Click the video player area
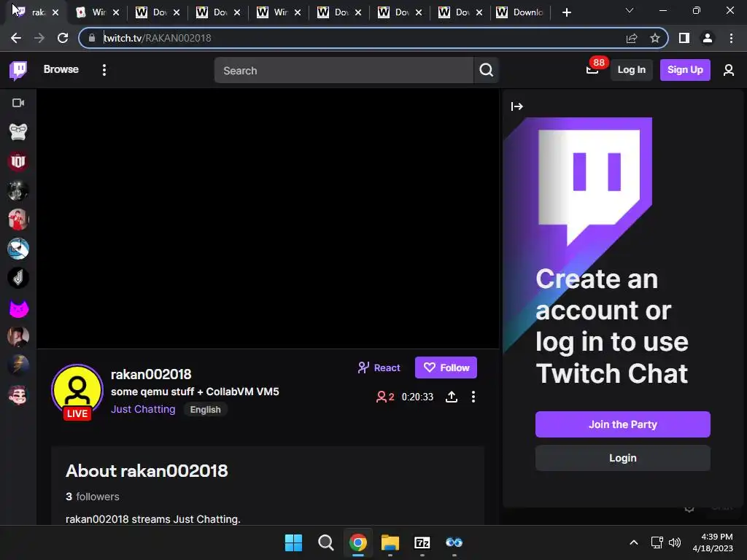The width and height of the screenshot is (747, 560). point(268,219)
